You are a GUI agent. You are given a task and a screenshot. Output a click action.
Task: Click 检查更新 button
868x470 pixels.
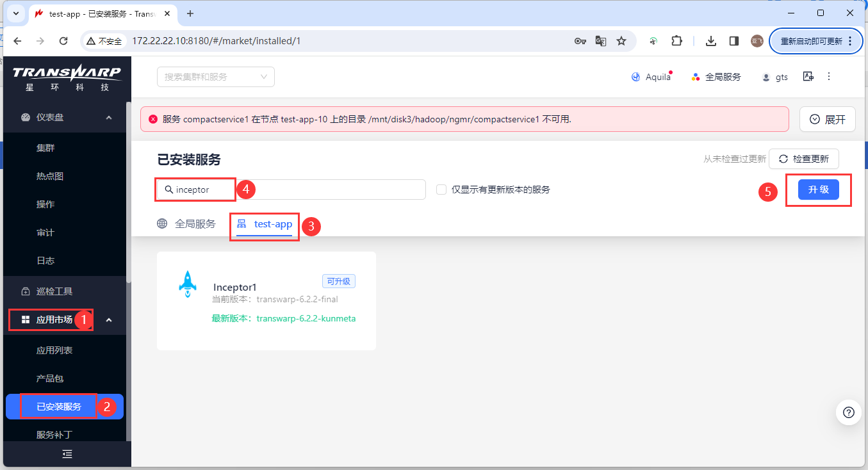[x=803, y=159]
